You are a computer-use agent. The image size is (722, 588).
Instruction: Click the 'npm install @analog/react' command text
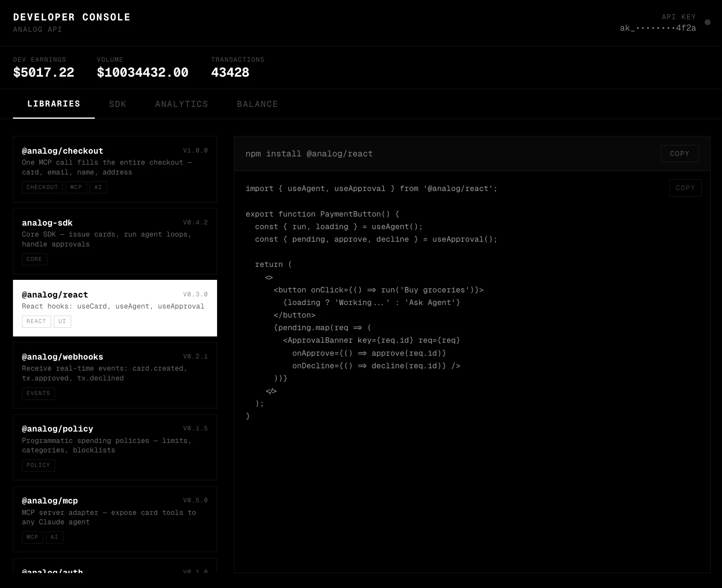click(x=309, y=154)
